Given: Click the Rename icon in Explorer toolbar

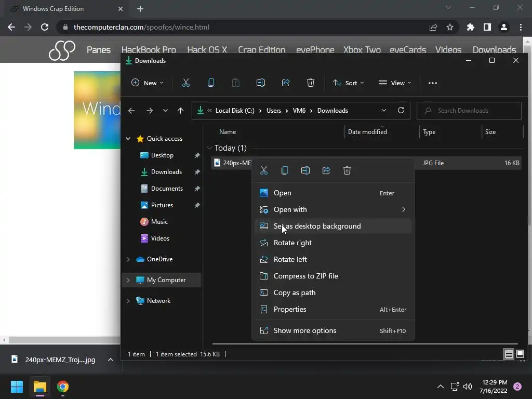Looking at the screenshot, I should point(261,83).
